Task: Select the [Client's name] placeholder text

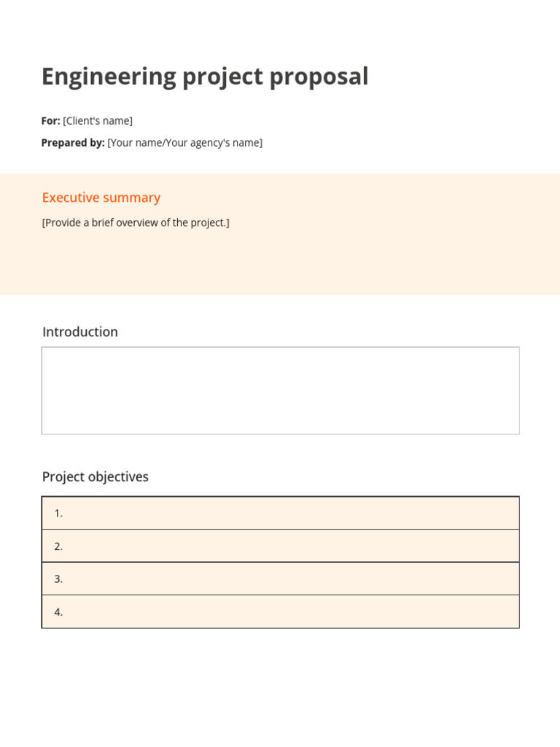Action: pos(98,121)
